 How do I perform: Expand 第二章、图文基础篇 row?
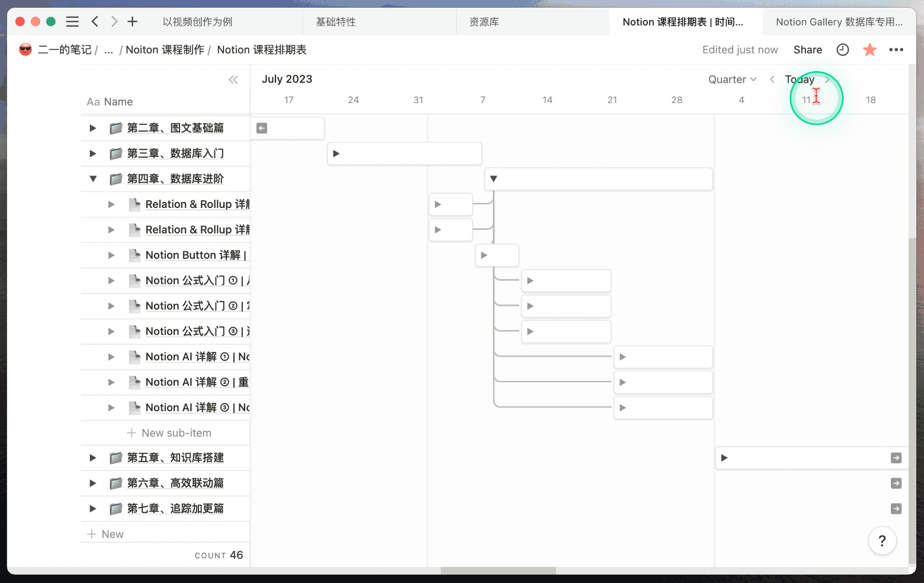coord(93,128)
